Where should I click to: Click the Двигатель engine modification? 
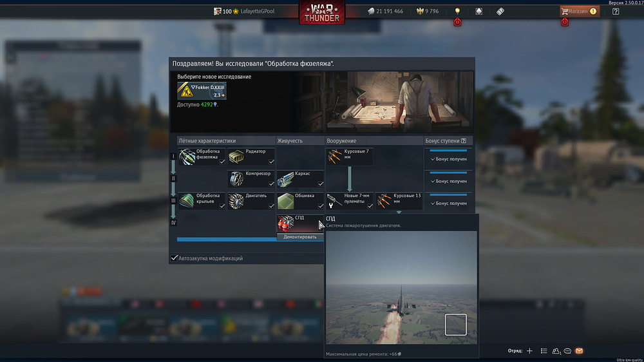[236, 201]
